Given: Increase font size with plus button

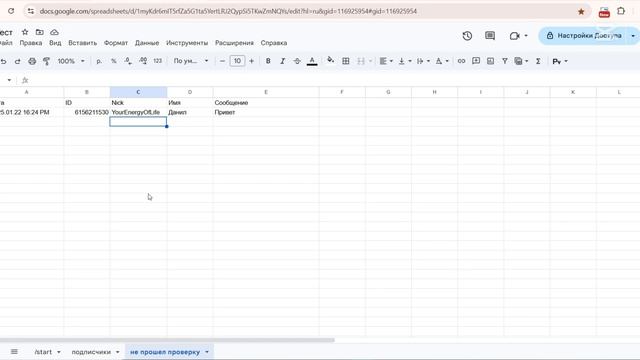Looking at the screenshot, I should (251, 61).
